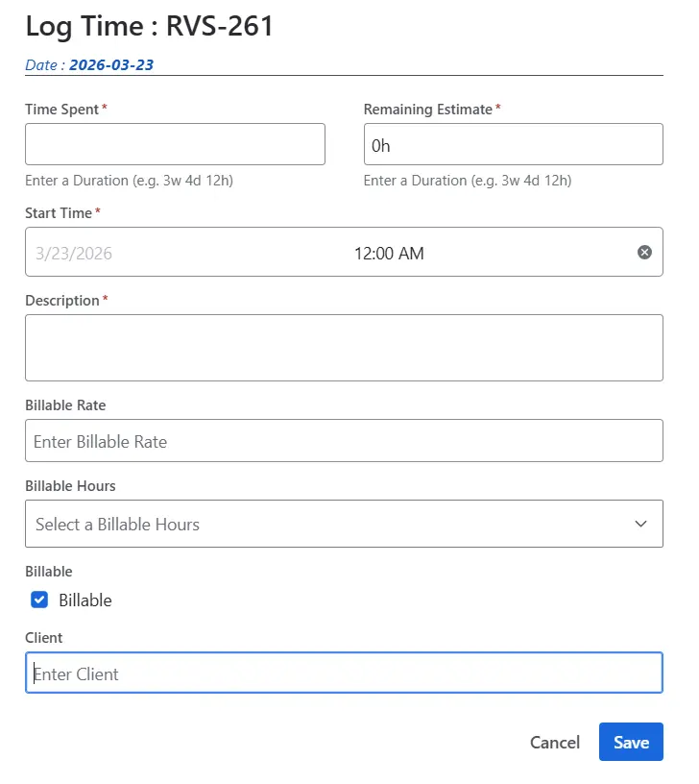Click the Time Spent duration hint text
The width and height of the screenshot is (699, 784).
pyautogui.click(x=129, y=181)
